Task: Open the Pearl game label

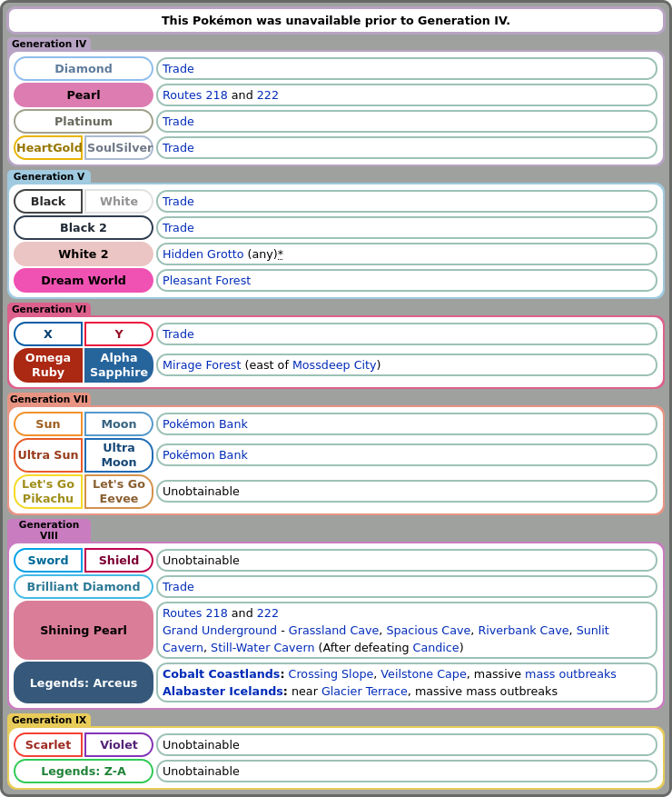Action: click(84, 95)
